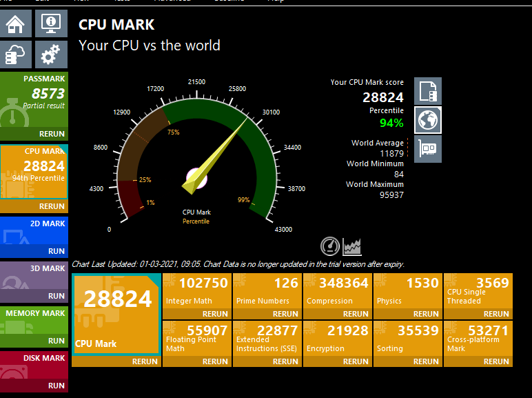Select the Physics 1530 tile

[408, 291]
